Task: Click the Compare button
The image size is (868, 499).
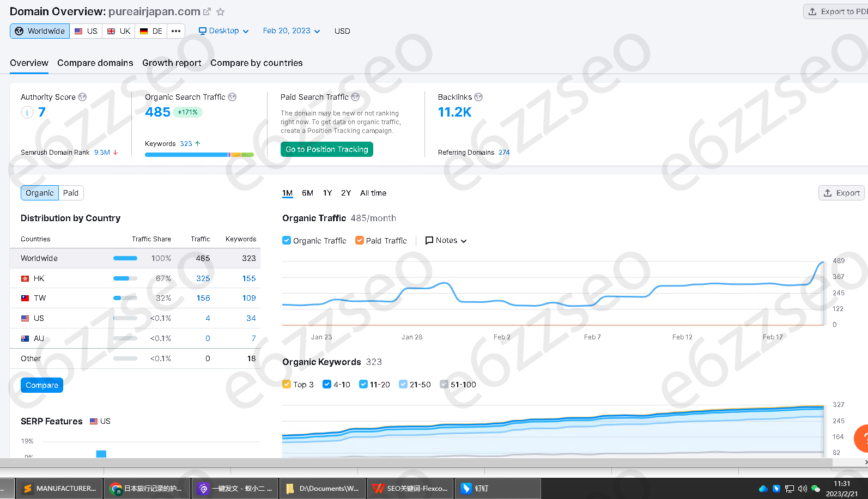Action: coord(42,385)
